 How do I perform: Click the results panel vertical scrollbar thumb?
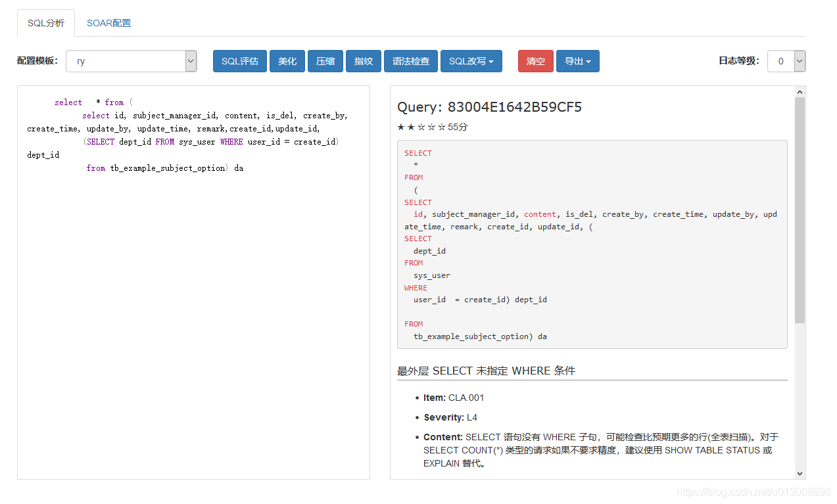800,210
